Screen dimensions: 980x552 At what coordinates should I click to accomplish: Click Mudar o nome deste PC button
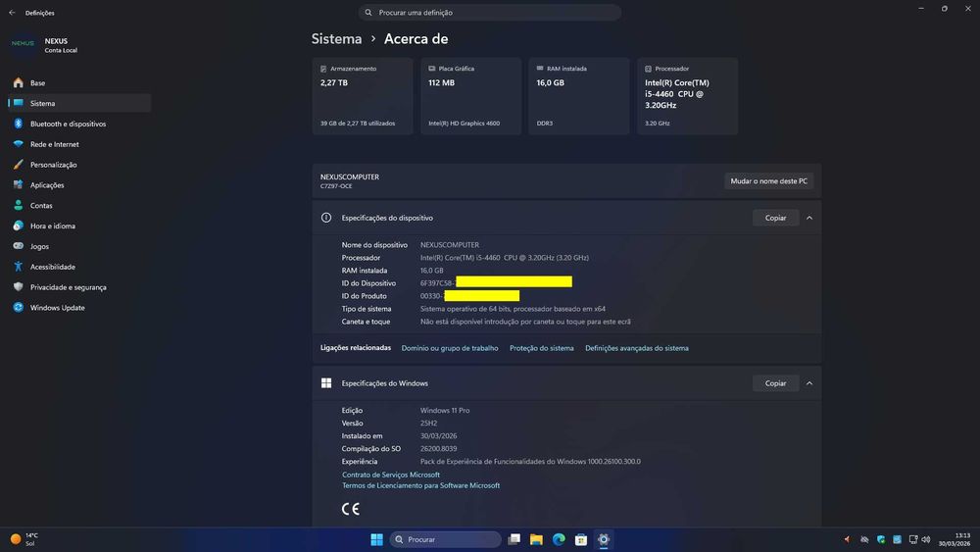768,181
